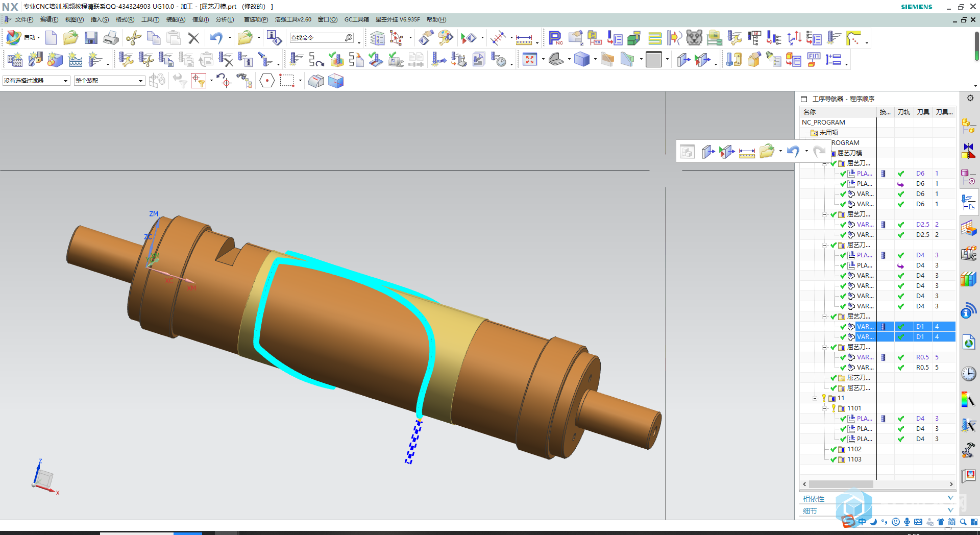This screenshot has width=980, height=535.
Task: Toggle the Web Browser globe sidebar panel
Action: pyautogui.click(x=968, y=342)
